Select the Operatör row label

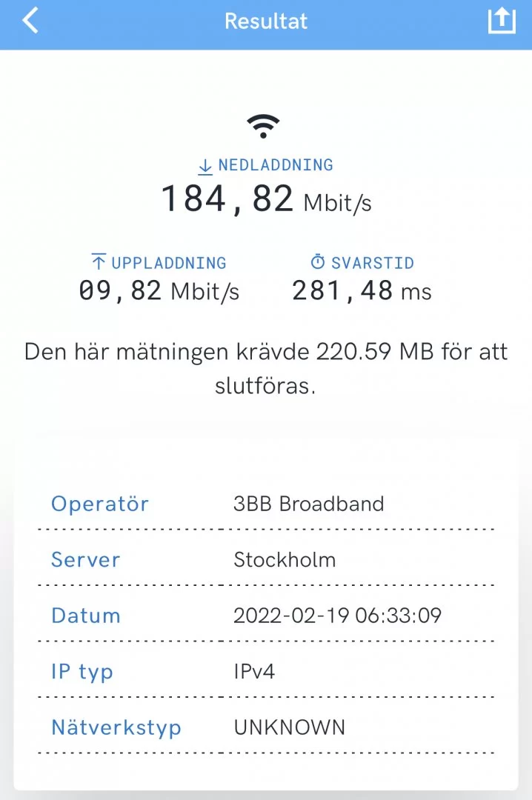click(100, 504)
